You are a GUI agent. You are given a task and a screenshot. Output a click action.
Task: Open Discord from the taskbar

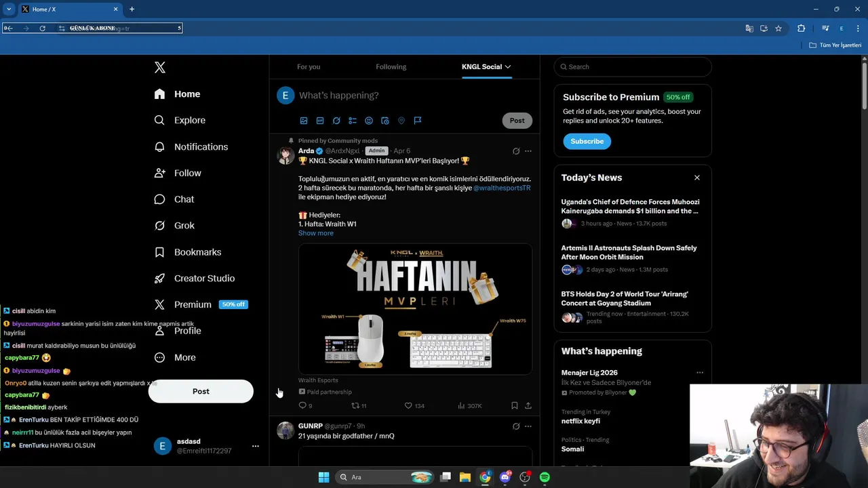(x=505, y=477)
